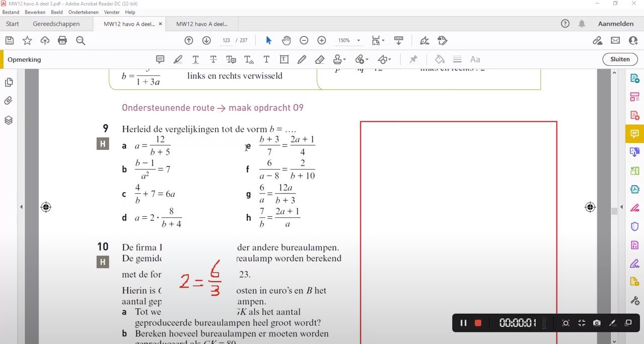This screenshot has height=344, width=644.
Task: Select the add text comment tool
Action: point(266,59)
